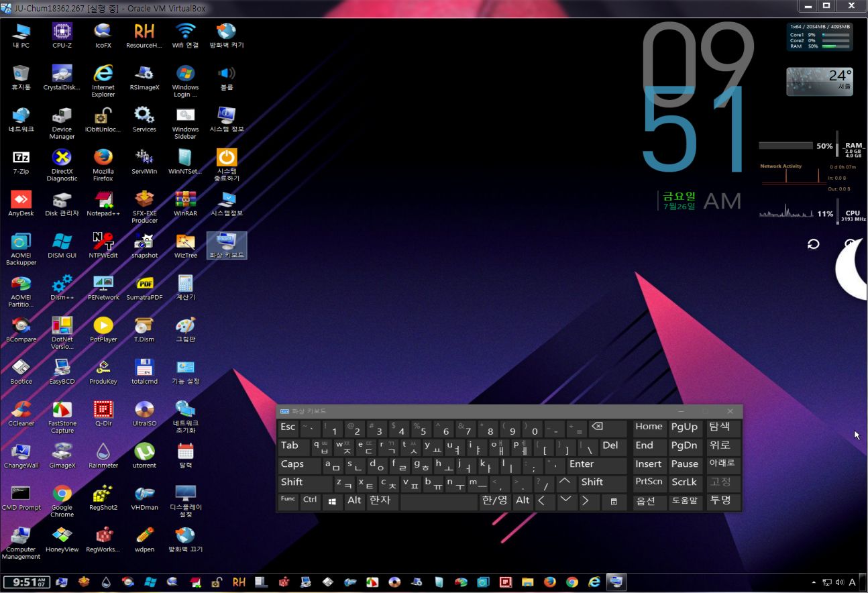Toggle the ScrLk key
868x593 pixels.
coord(685,483)
